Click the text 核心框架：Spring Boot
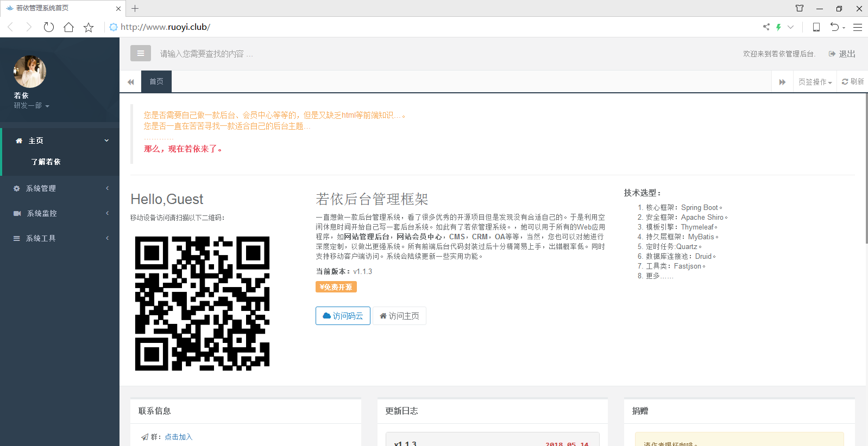 (x=684, y=207)
